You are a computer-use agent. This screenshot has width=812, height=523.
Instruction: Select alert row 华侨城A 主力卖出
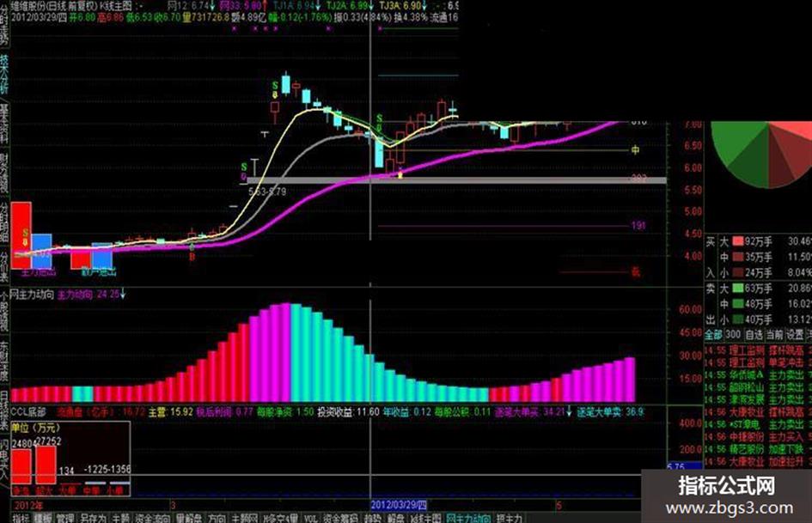(758, 375)
